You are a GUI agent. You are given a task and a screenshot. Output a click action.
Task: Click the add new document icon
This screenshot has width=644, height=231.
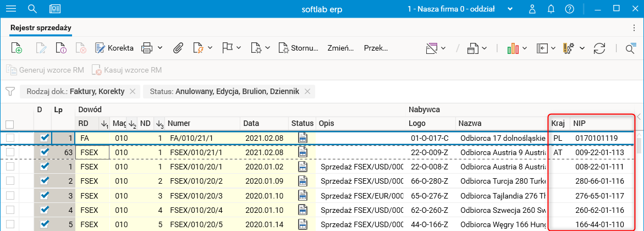(x=16, y=48)
